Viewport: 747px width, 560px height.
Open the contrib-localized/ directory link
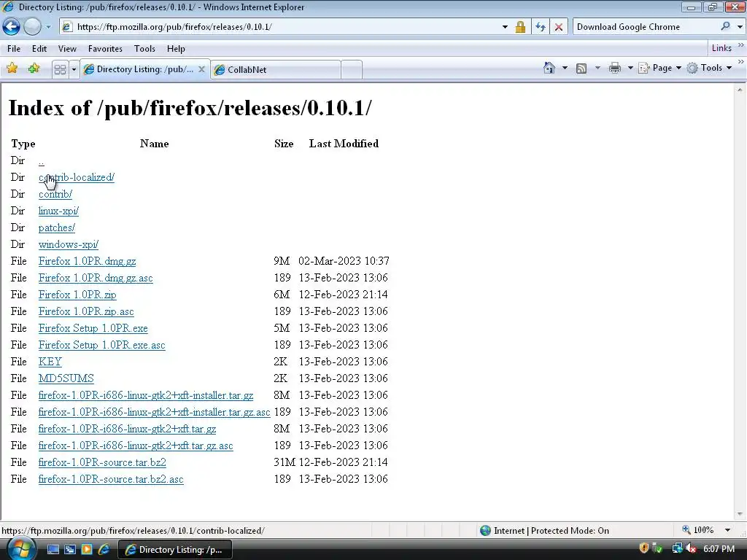76,178
